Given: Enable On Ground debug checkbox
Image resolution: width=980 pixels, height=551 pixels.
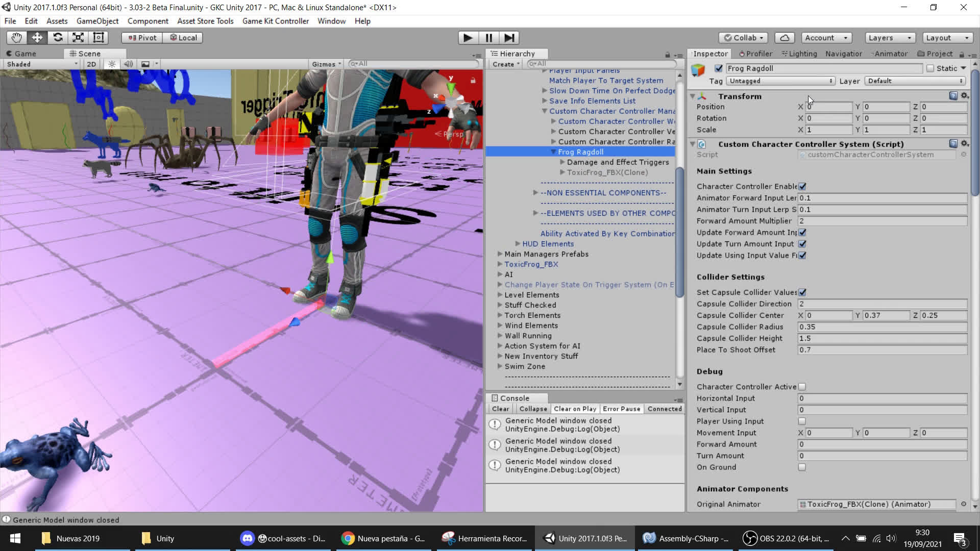Looking at the screenshot, I should pos(802,467).
